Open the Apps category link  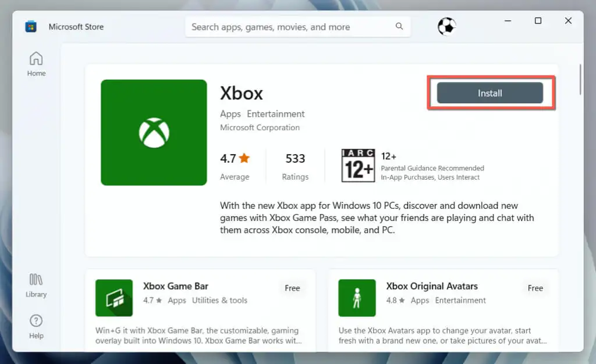(x=230, y=114)
